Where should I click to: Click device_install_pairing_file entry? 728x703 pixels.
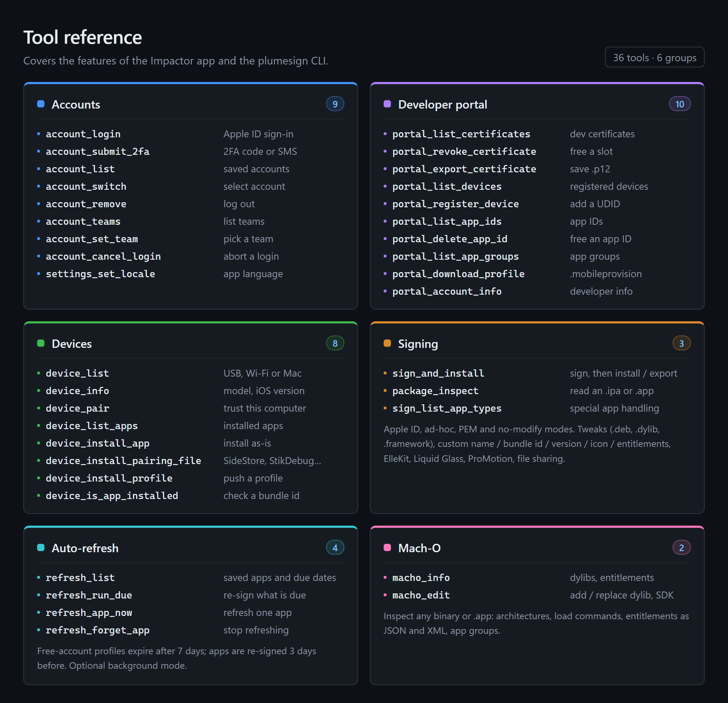123,461
